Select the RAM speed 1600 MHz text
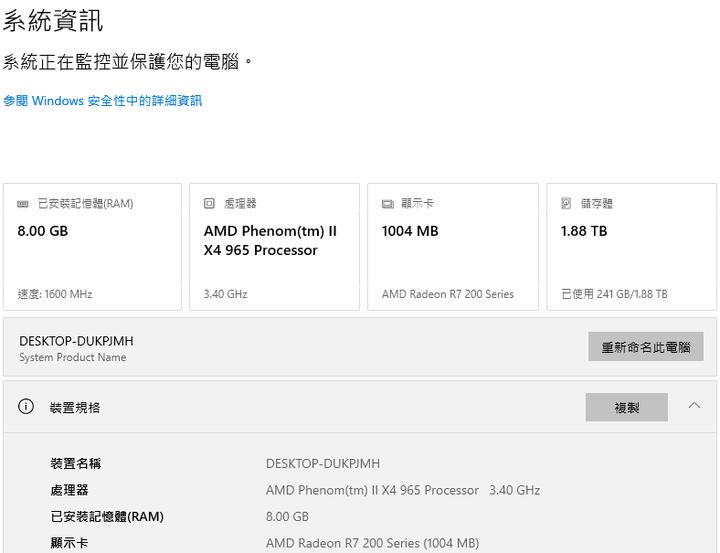 [x=55, y=294]
